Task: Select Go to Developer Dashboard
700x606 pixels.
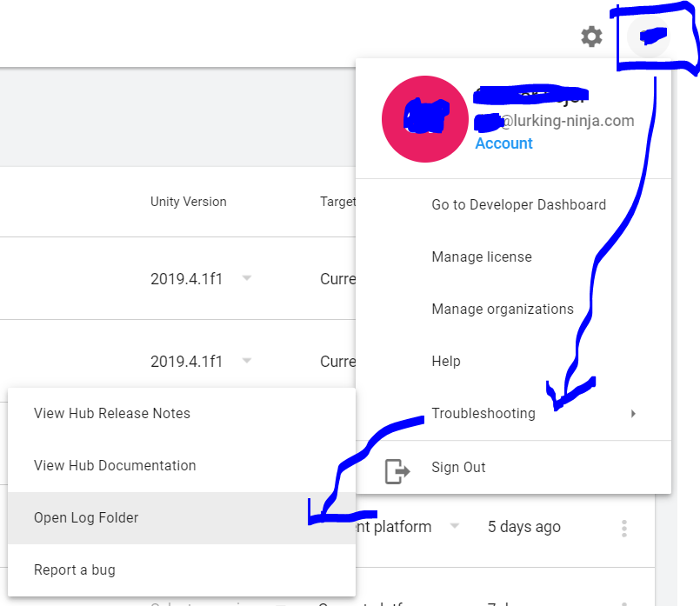Action: [518, 205]
